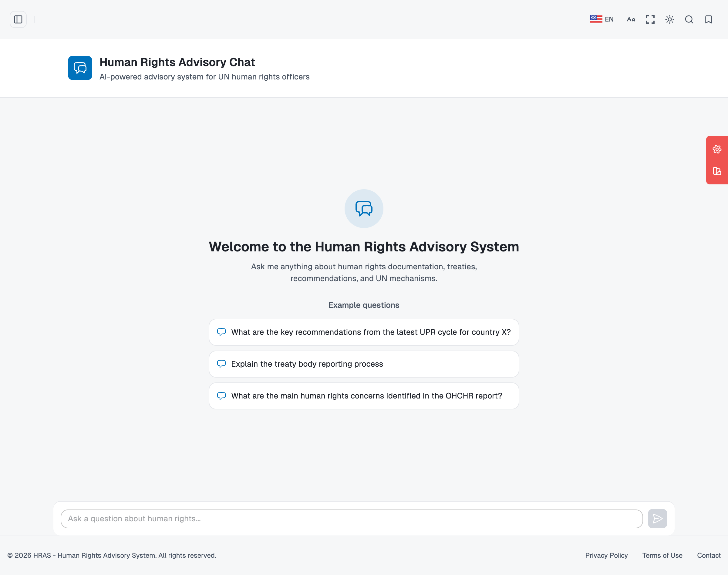728x575 pixels.
Task: Click the 'AI-powered advisory system' subtitle
Action: pyautogui.click(x=204, y=77)
